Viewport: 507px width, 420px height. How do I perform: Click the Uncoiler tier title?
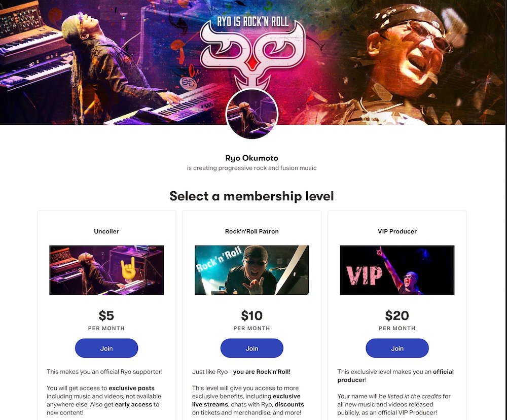[x=106, y=231]
